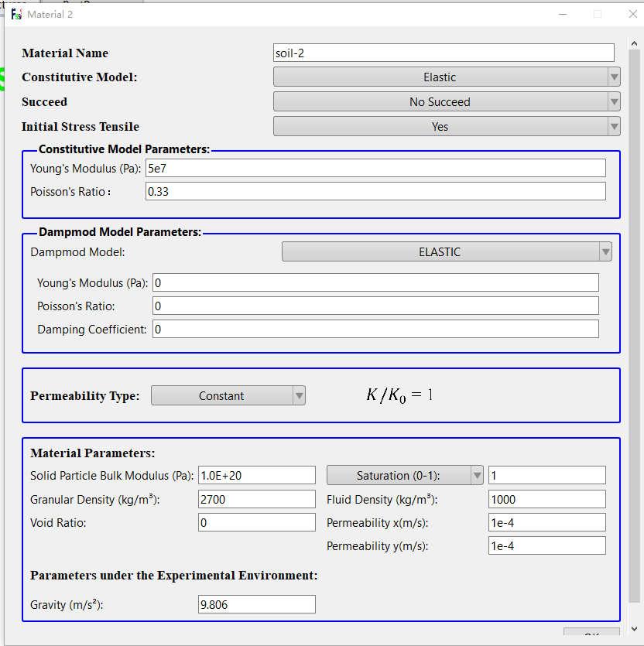Click constitutive Young's Modulus field with 5e7
The image size is (644, 646).
coord(375,169)
